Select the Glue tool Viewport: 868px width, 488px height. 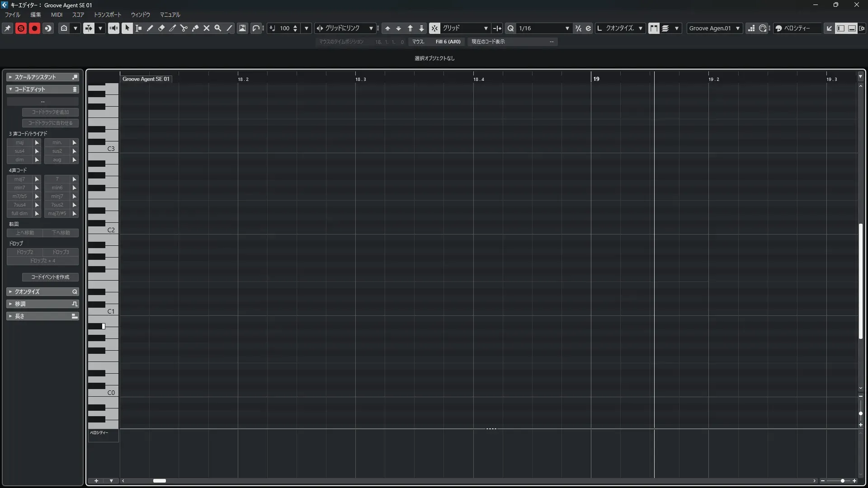pyautogui.click(x=195, y=28)
